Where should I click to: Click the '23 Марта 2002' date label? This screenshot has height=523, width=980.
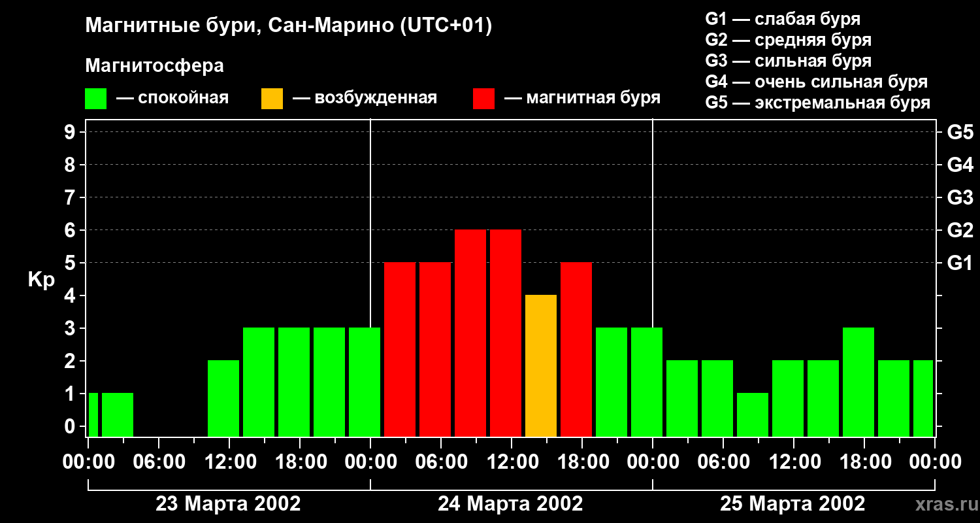[228, 504]
